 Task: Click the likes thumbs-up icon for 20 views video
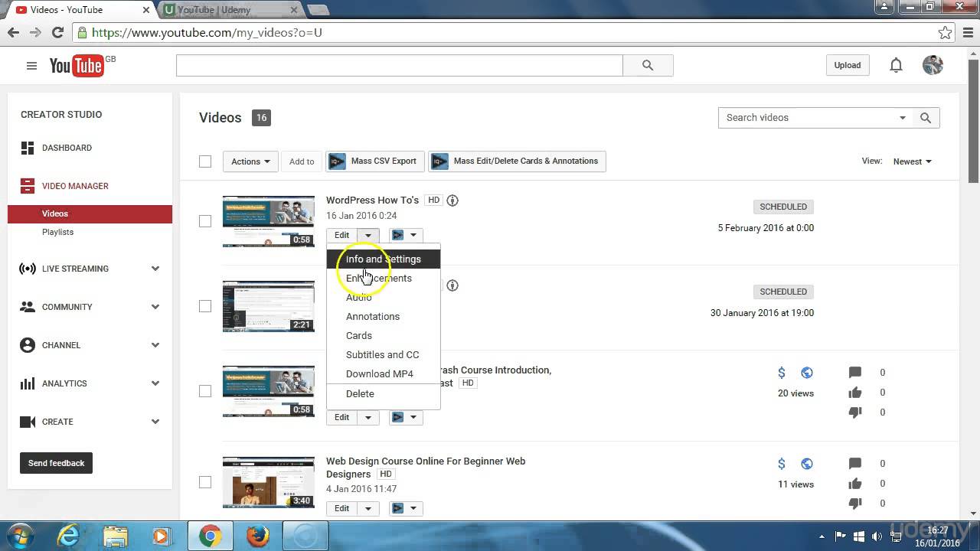pyautogui.click(x=855, y=393)
